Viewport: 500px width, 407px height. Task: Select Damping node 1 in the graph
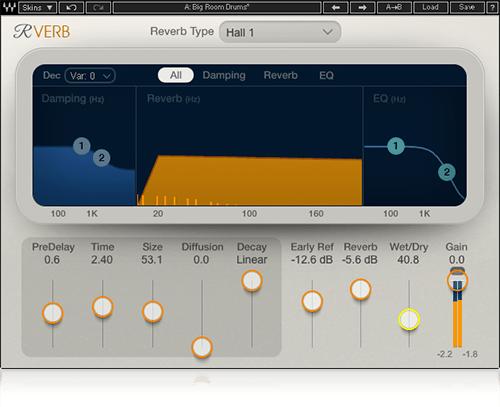click(81, 146)
